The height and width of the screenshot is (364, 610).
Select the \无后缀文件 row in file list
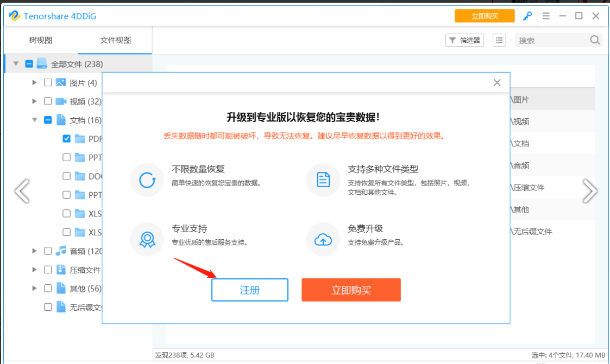[x=552, y=232]
